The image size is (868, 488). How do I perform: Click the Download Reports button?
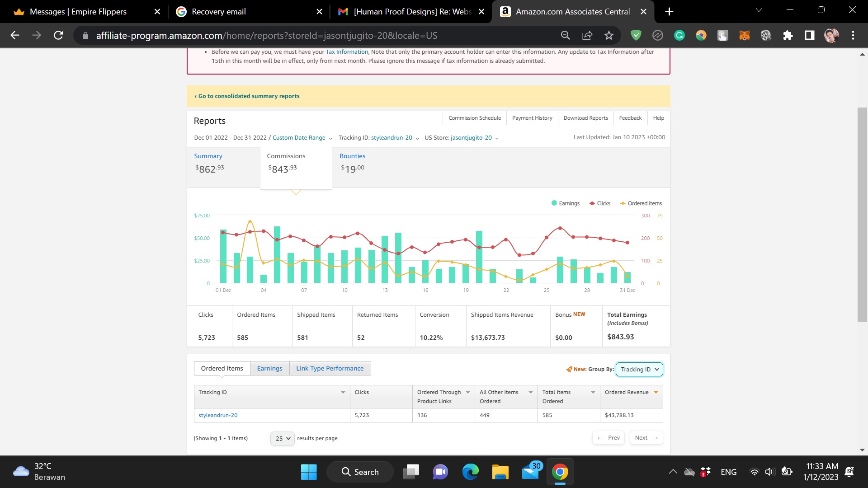pyautogui.click(x=585, y=118)
